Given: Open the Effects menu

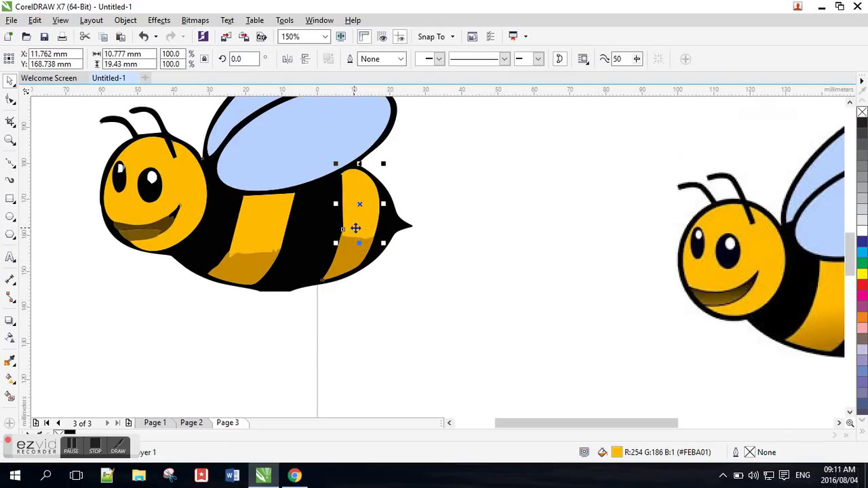Looking at the screenshot, I should point(159,20).
